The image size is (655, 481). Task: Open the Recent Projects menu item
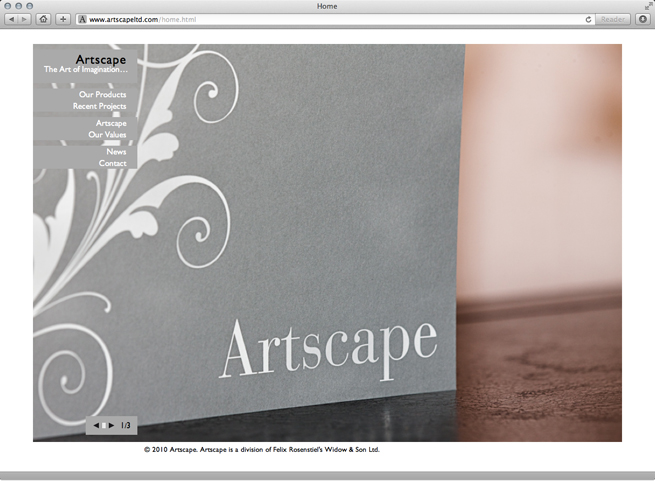[x=99, y=106]
